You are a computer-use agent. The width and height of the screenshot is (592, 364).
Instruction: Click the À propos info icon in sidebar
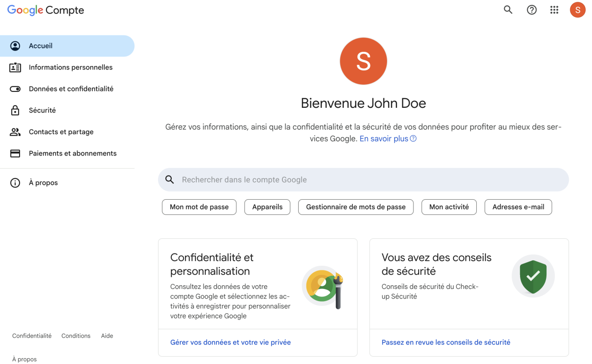click(15, 183)
